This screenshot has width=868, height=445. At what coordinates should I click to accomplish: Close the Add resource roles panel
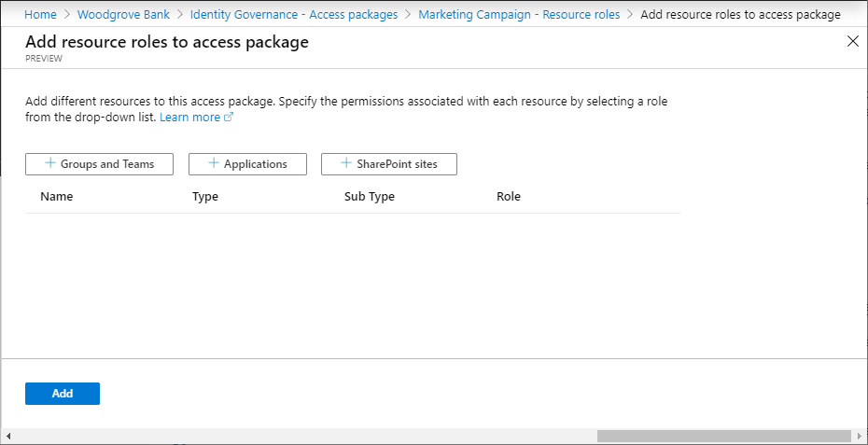click(853, 41)
